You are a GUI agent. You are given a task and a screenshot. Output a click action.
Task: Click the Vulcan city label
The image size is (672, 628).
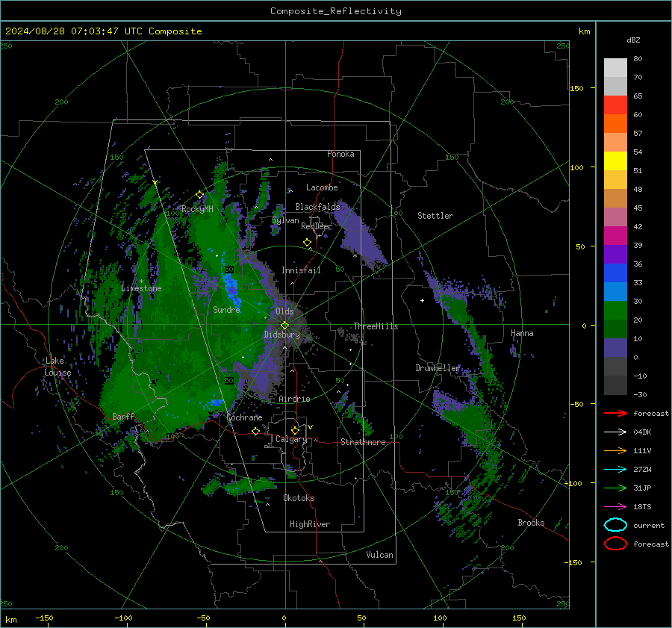[379, 555]
